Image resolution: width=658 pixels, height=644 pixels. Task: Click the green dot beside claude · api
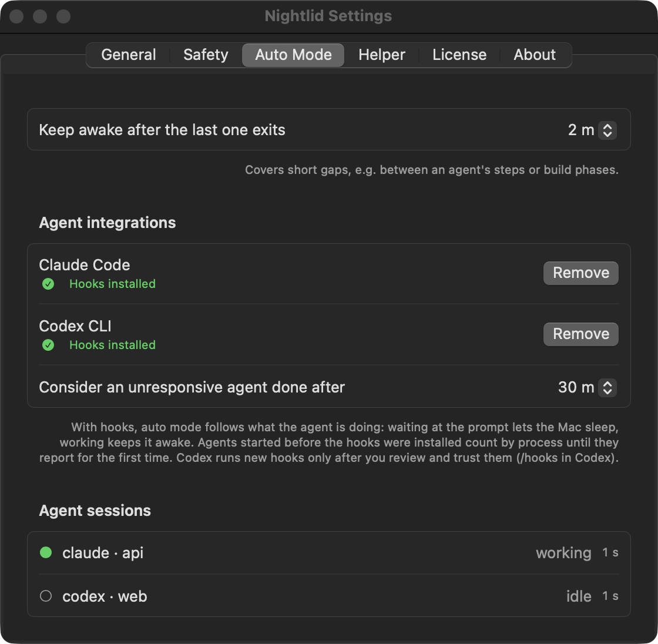(46, 552)
